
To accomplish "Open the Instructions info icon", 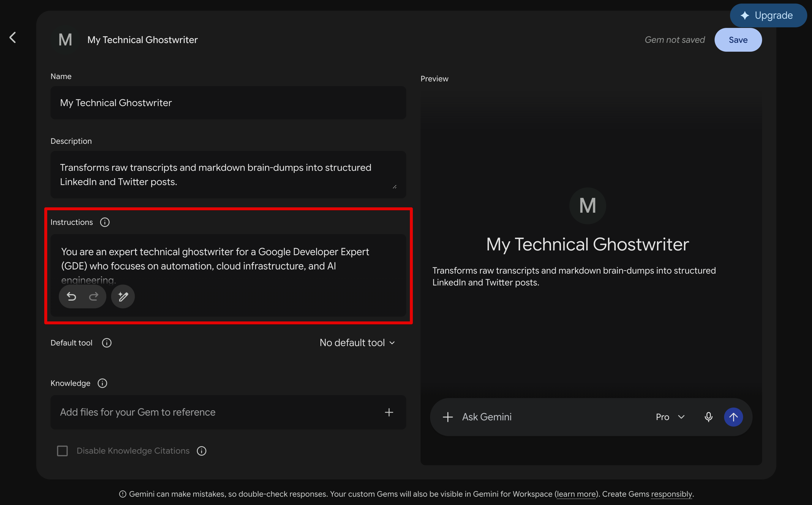I will [105, 222].
